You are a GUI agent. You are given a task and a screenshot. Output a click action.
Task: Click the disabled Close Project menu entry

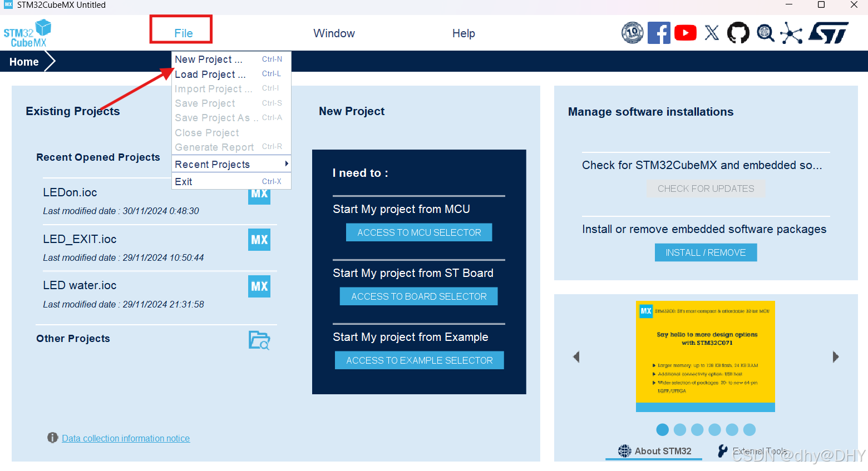tap(231, 132)
